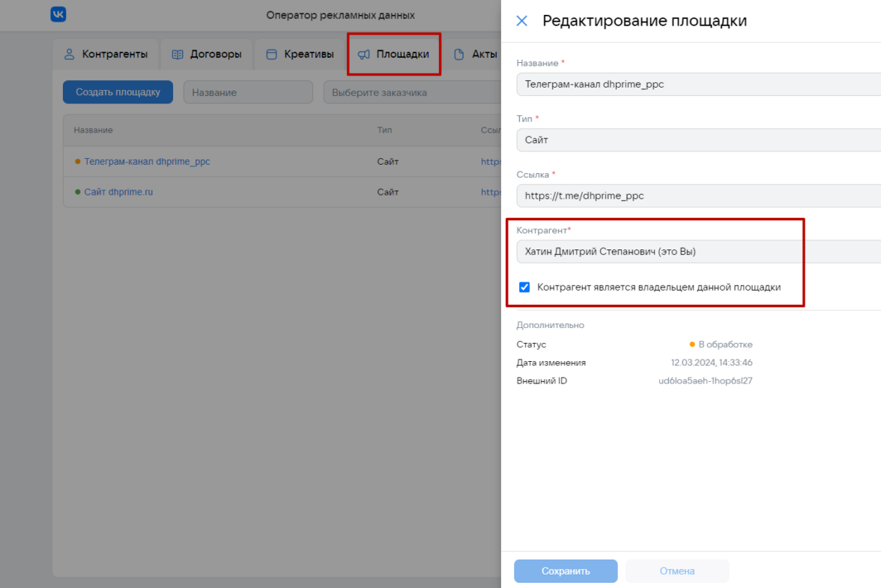Open the Выберите заказчика dropdown

(x=412, y=93)
